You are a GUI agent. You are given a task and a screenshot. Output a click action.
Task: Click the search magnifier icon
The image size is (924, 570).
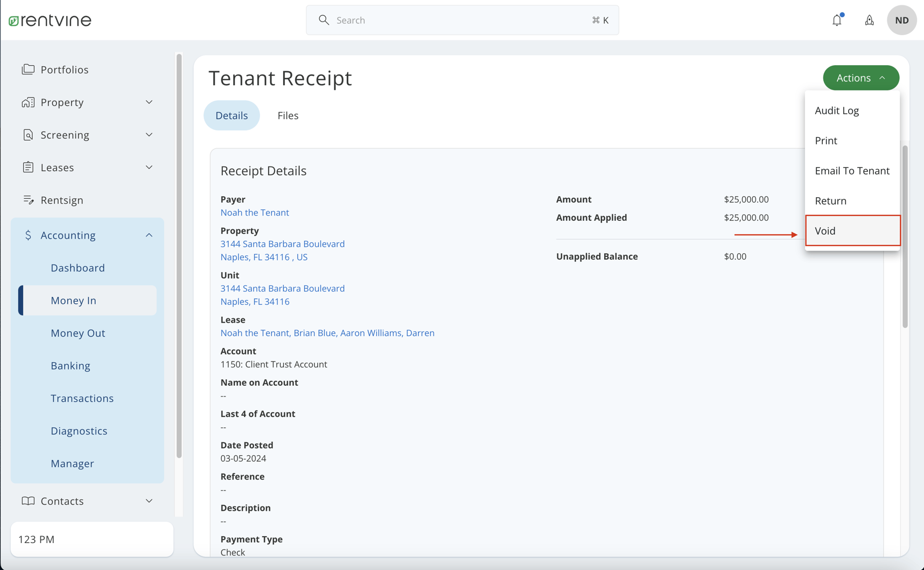[x=324, y=20]
